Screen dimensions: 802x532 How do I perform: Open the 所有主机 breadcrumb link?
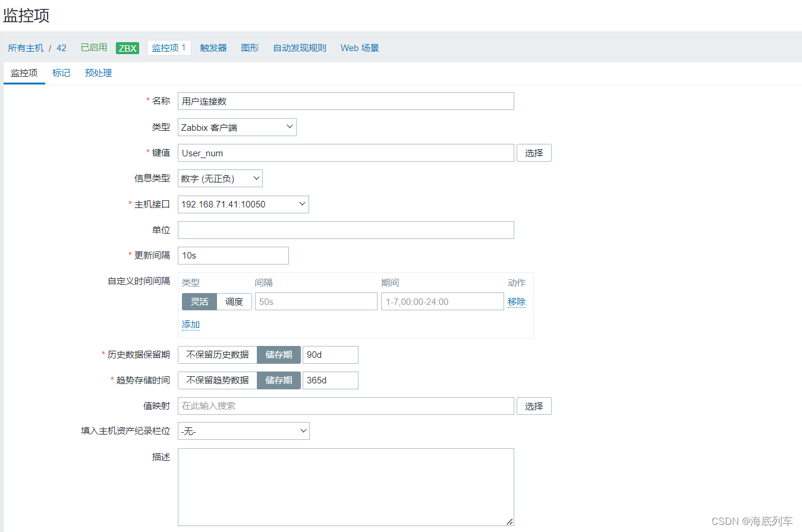coord(26,48)
